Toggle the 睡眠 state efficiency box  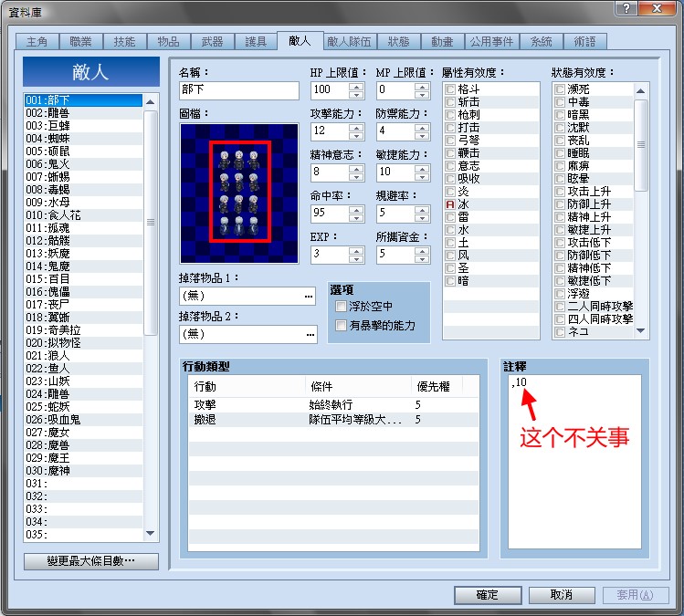[560, 153]
